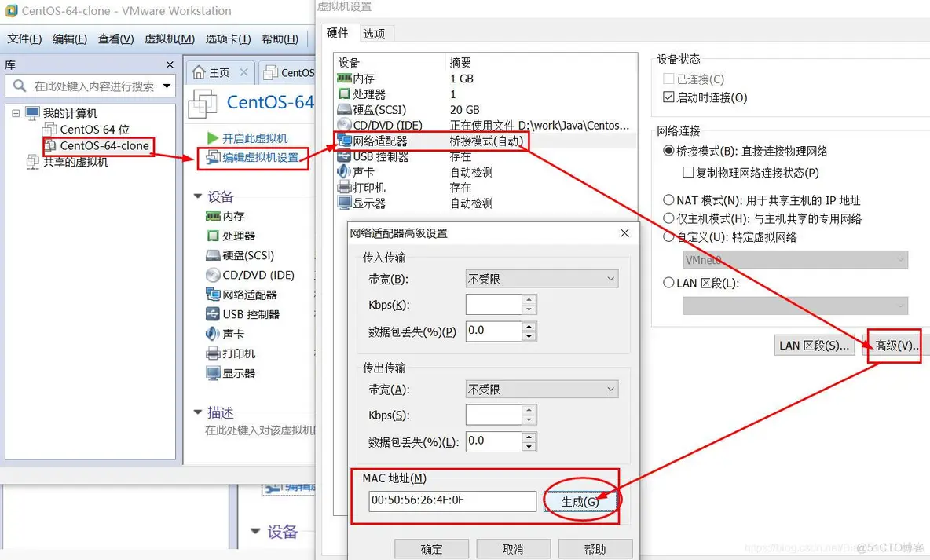Click the 共享的虚拟机 icon in library tree
The height and width of the screenshot is (560, 930).
pos(33,162)
